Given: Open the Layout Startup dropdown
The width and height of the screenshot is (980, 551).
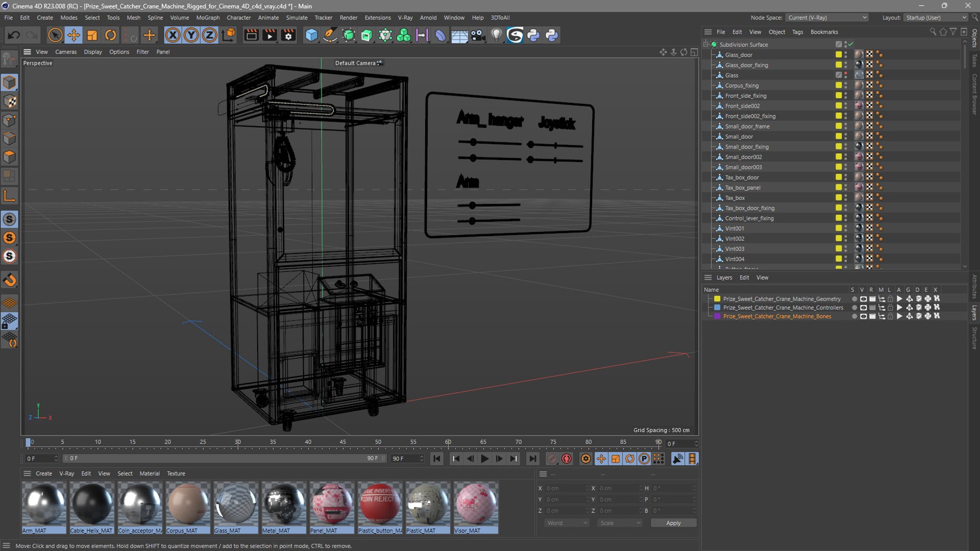Looking at the screenshot, I should click(936, 17).
